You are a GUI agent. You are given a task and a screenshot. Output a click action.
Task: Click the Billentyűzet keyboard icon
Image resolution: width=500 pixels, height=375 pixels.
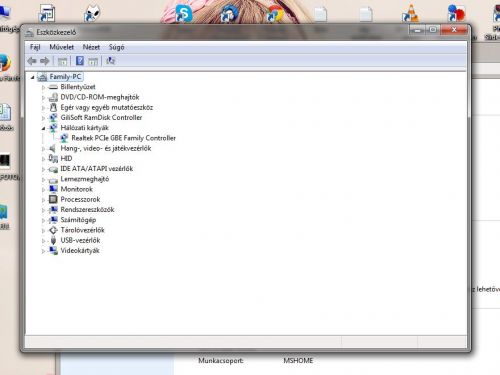53,87
